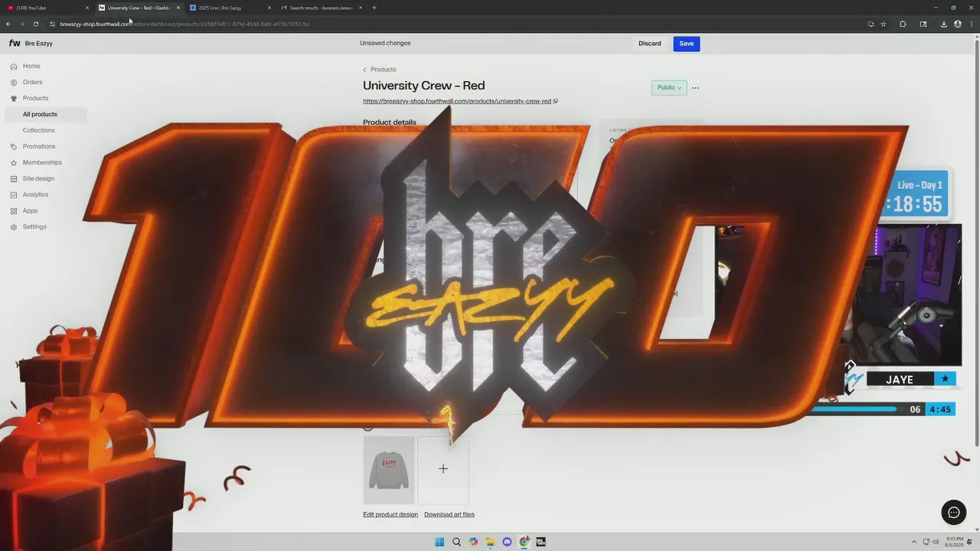Click the Bre Eazyy shop name

(x=39, y=44)
